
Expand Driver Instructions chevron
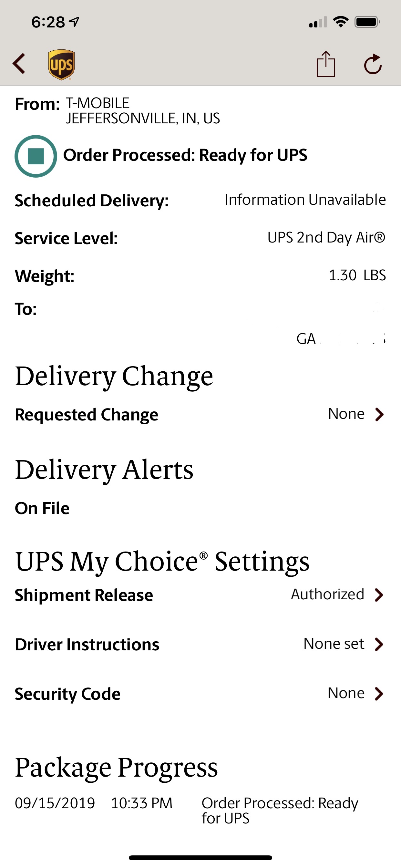379,644
